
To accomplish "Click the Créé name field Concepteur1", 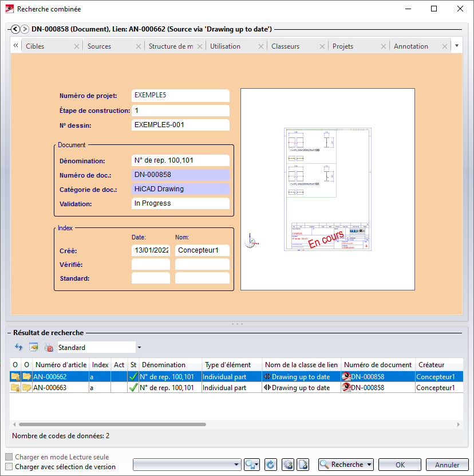I will tap(202, 250).
